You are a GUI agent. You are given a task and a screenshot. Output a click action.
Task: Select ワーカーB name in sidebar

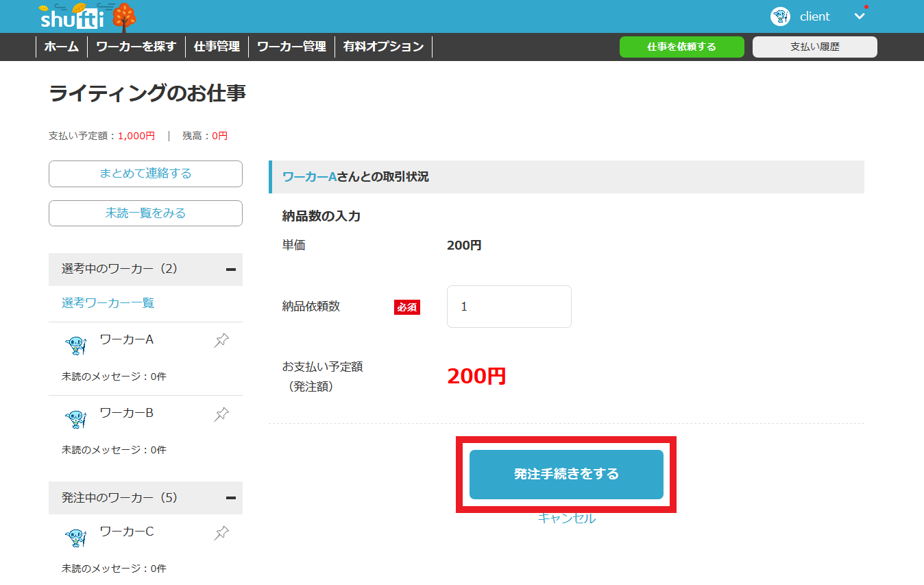[127, 412]
